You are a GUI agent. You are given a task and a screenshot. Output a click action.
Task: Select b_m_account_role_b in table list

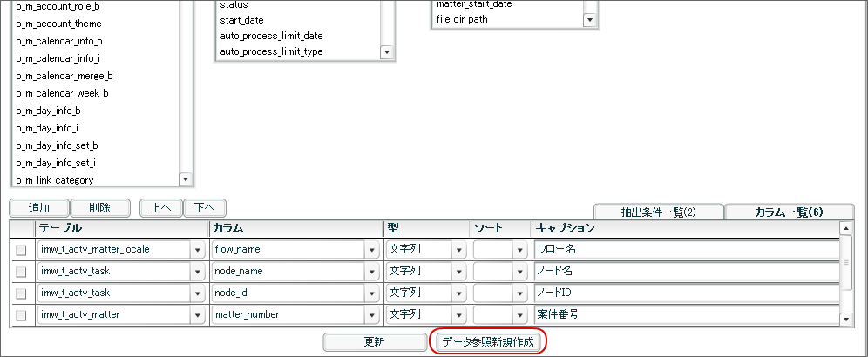[58, 7]
